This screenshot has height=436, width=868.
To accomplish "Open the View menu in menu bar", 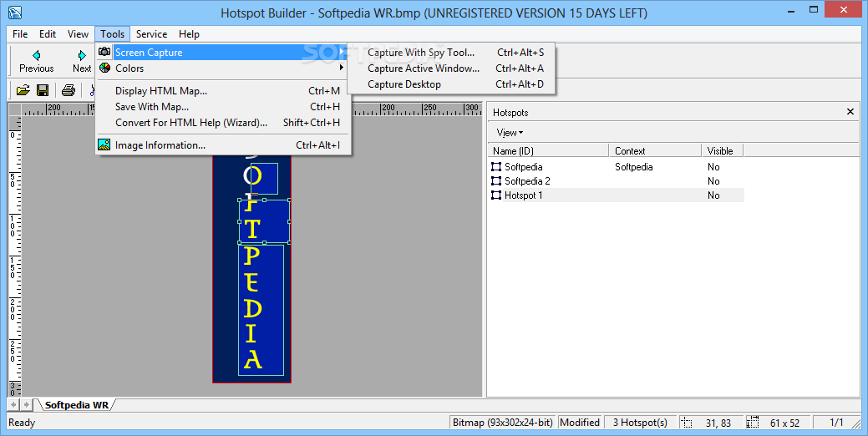I will [78, 34].
